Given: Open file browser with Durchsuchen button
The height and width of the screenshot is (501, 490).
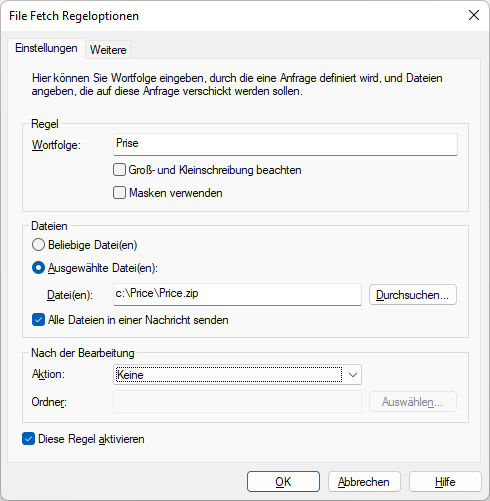Looking at the screenshot, I should click(413, 295).
